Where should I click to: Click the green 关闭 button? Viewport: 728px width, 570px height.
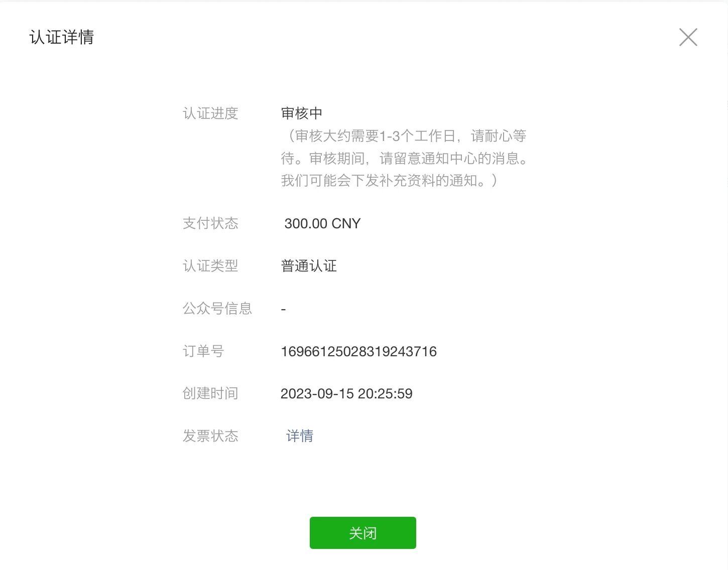coord(362,533)
